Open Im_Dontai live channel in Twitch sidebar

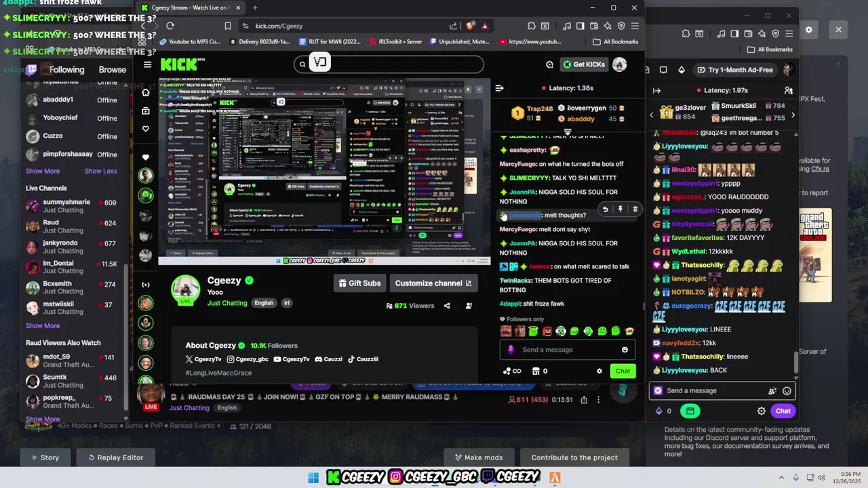[75, 268]
